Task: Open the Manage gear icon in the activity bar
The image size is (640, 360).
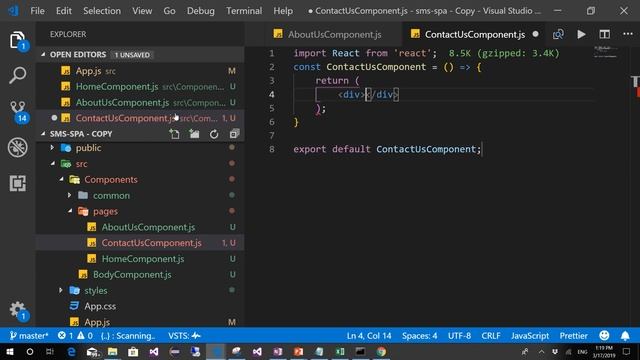Action: (18, 311)
